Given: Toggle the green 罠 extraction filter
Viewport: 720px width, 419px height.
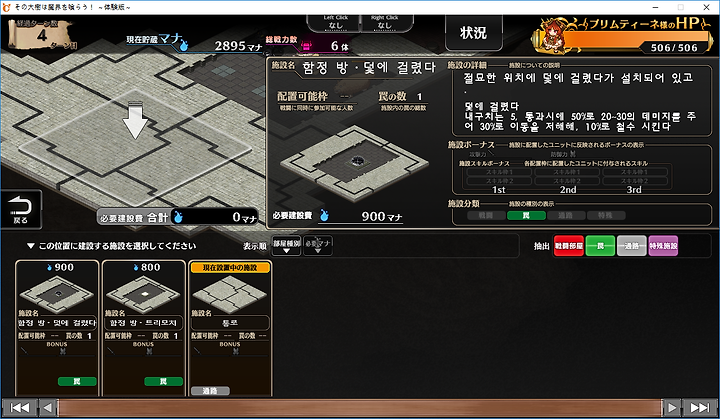Looking at the screenshot, I should (600, 246).
